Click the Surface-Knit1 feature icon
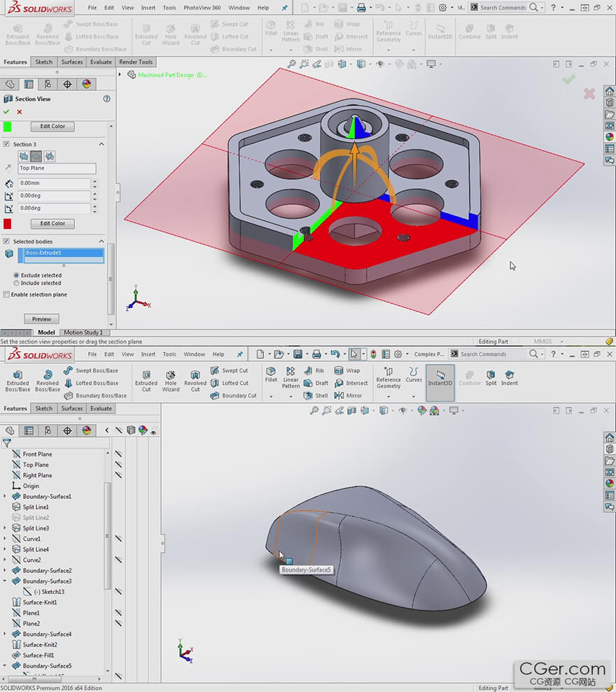Screen dimensions: 616x692 click(x=16, y=602)
